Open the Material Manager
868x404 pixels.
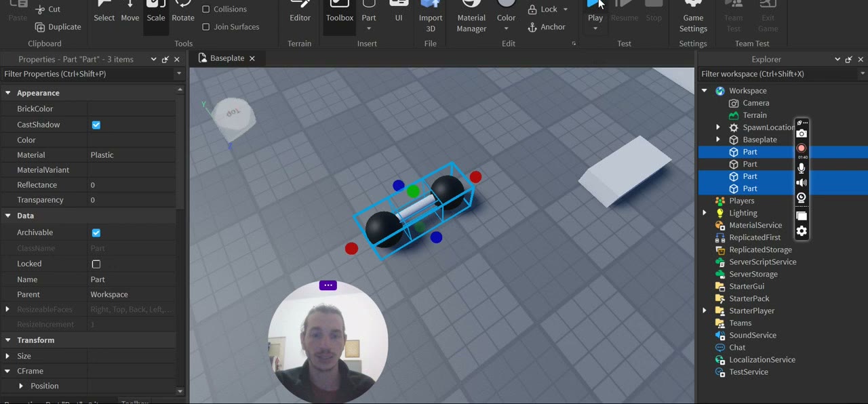coord(471,18)
